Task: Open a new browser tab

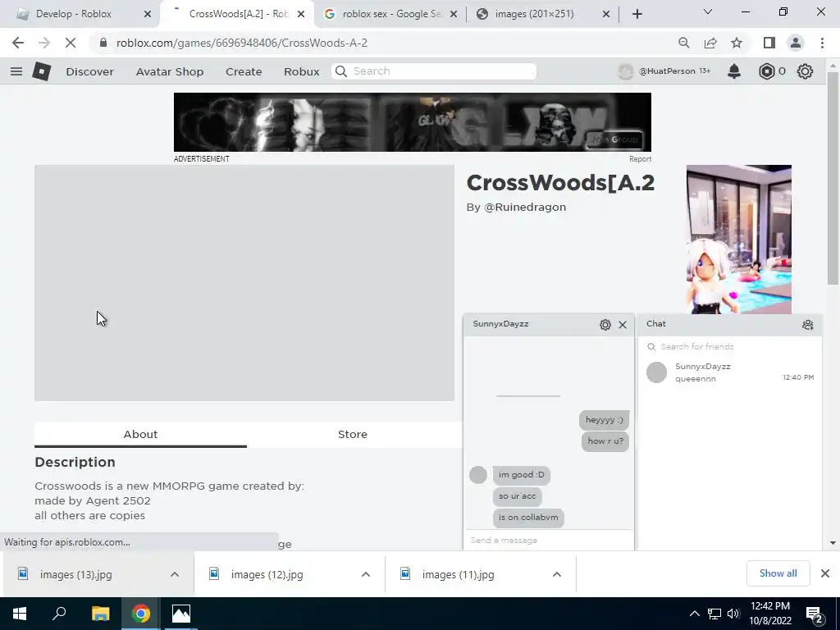Action: coord(637,15)
